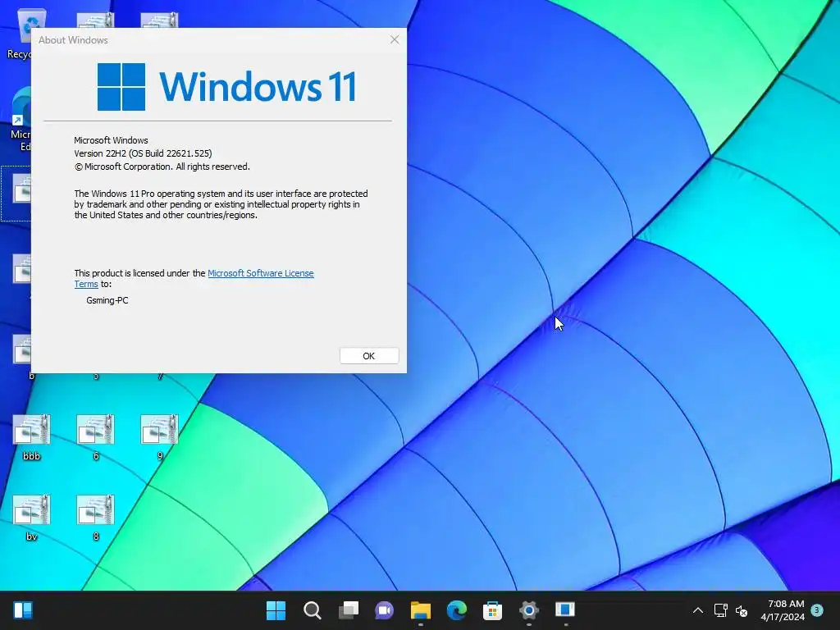Click OK in About Windows dialog
The image size is (840, 630).
(x=369, y=356)
